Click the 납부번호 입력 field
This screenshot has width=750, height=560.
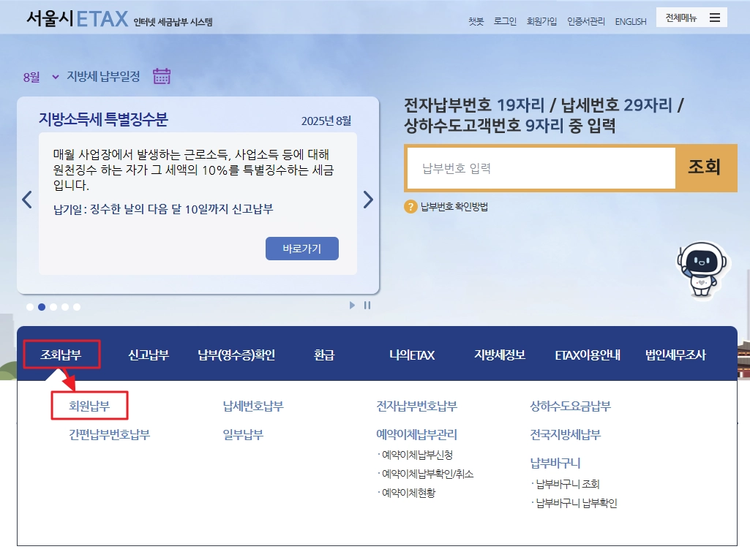click(x=541, y=168)
